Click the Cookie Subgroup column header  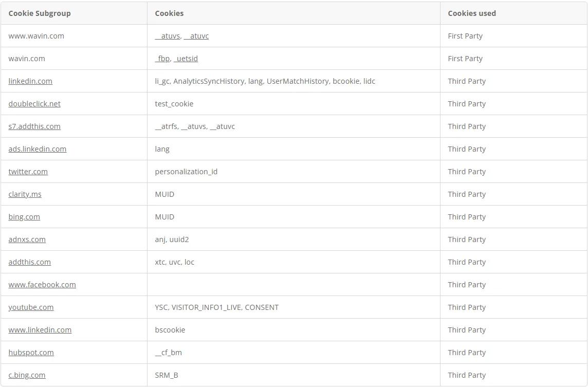(74, 13)
